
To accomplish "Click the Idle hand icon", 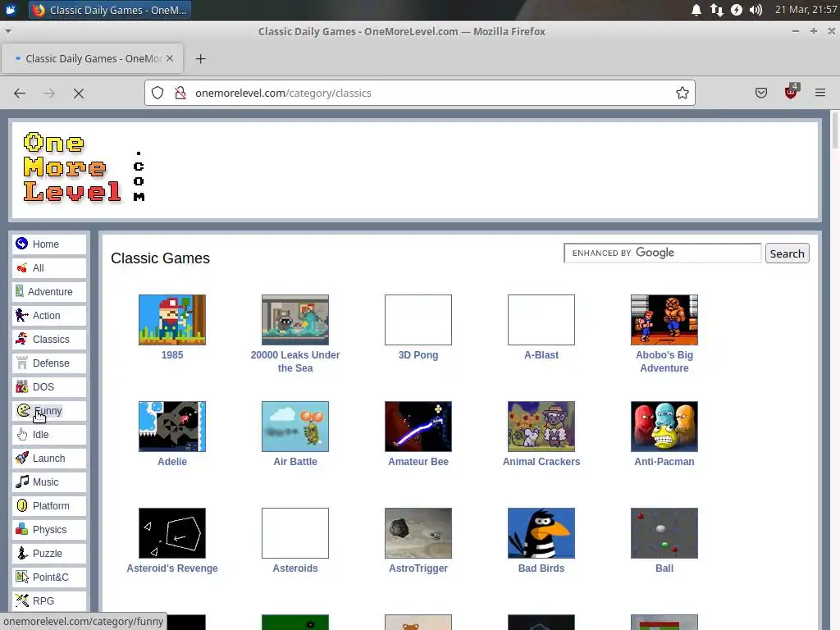I will tap(21, 435).
